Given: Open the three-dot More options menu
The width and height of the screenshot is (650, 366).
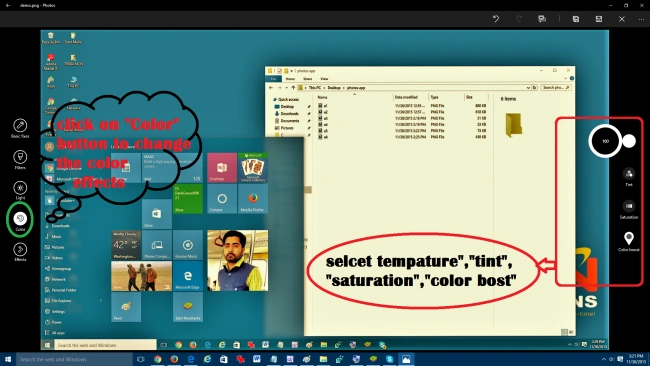Looking at the screenshot, I should 641,19.
